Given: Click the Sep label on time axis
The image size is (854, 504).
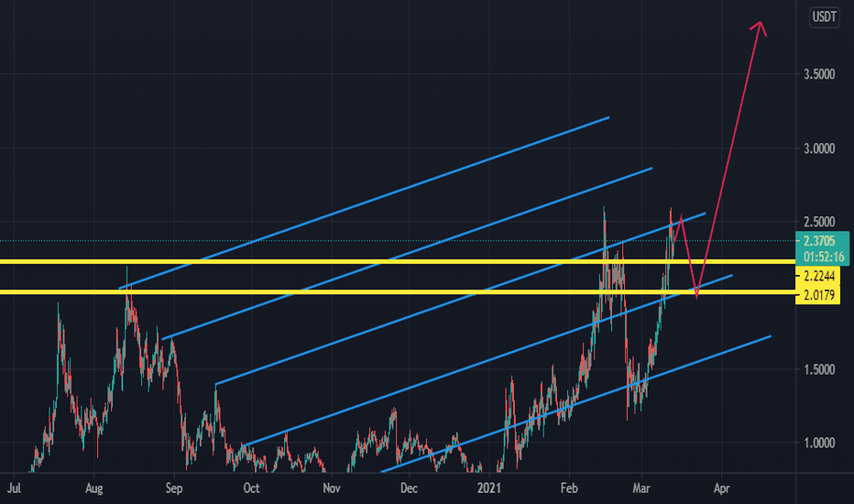Looking at the screenshot, I should pyautogui.click(x=174, y=488).
